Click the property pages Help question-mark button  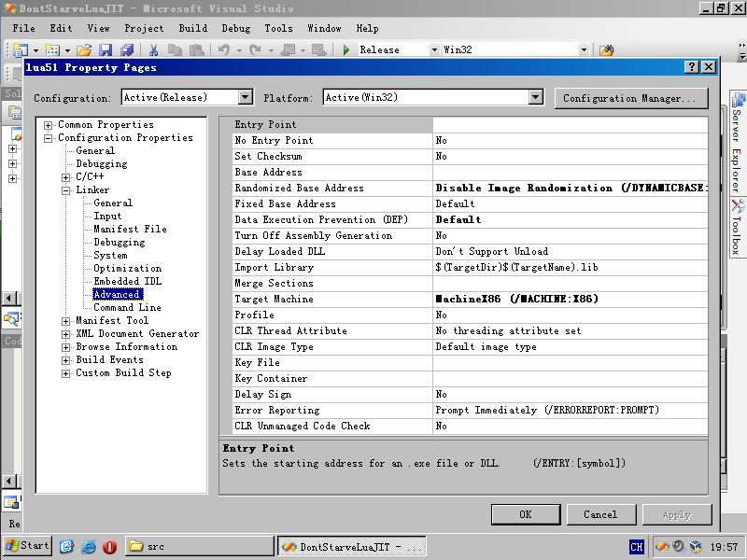pos(691,67)
